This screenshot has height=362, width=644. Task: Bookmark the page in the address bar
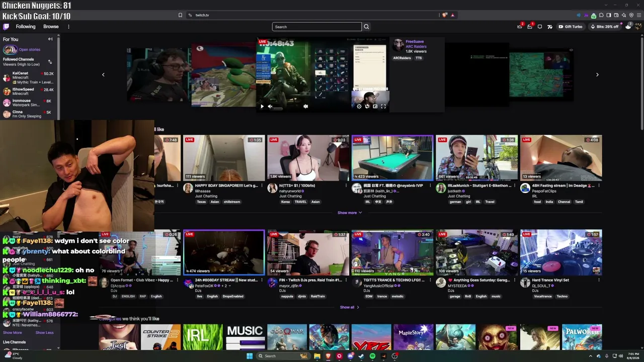point(180,15)
